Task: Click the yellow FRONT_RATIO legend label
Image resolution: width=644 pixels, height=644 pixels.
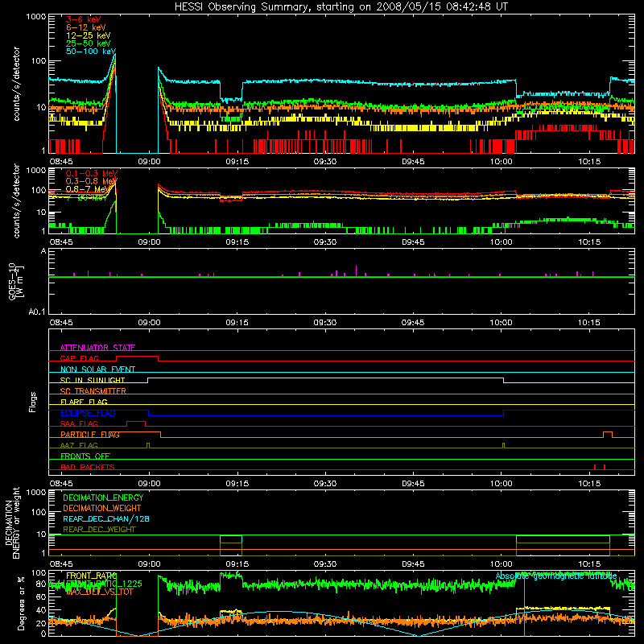Action: click(91, 576)
